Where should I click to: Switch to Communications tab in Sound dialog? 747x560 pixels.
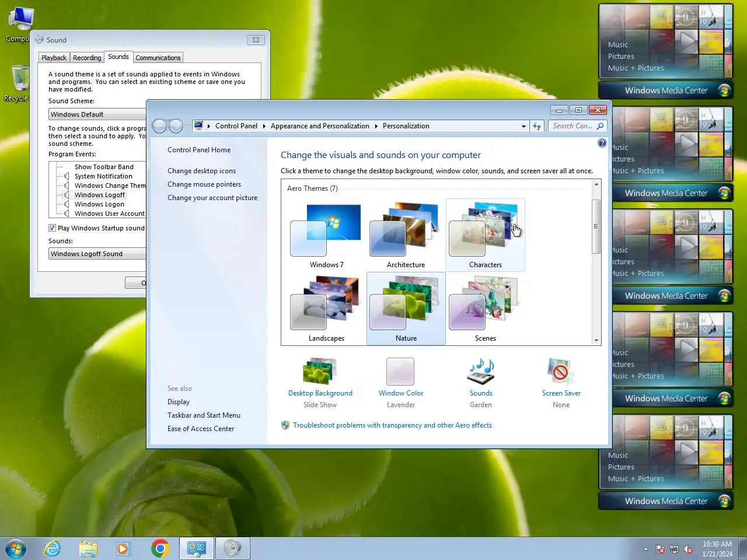click(x=158, y=58)
